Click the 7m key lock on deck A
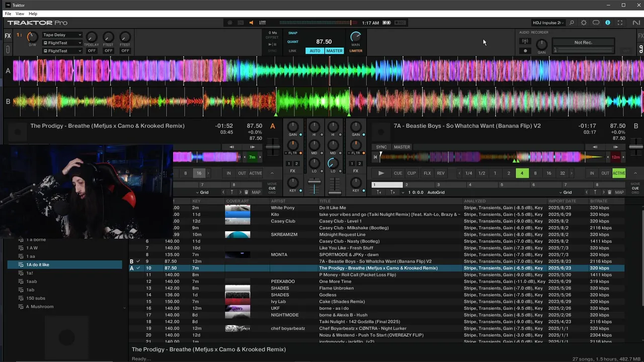 tap(252, 157)
